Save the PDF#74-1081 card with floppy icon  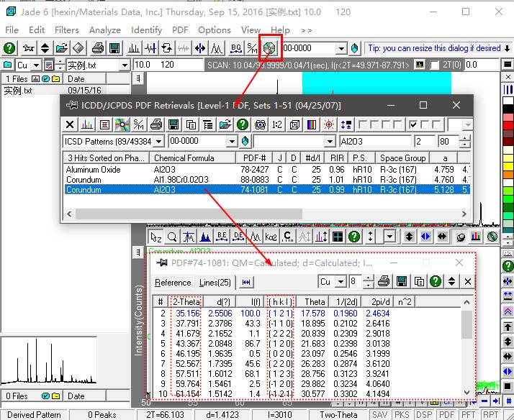402,281
